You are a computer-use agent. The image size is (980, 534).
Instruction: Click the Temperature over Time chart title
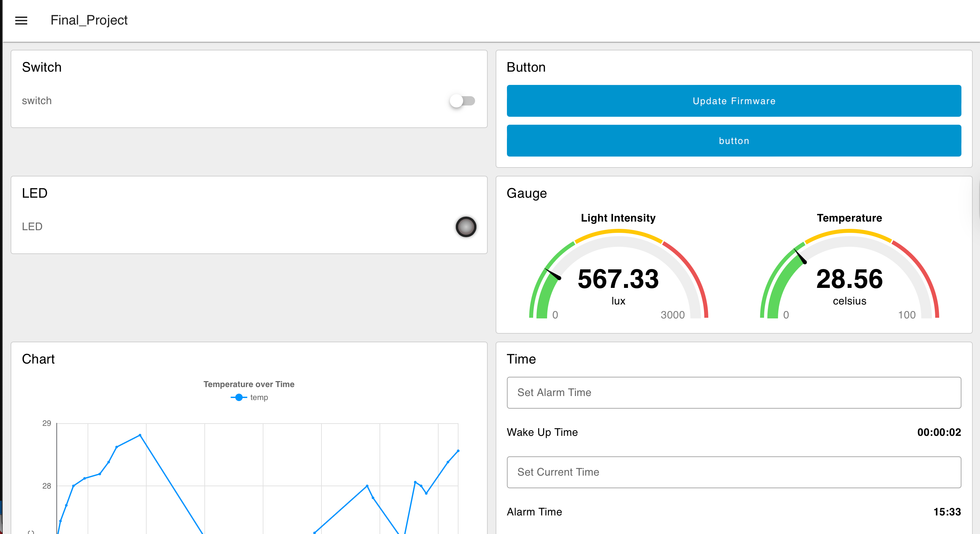click(249, 384)
